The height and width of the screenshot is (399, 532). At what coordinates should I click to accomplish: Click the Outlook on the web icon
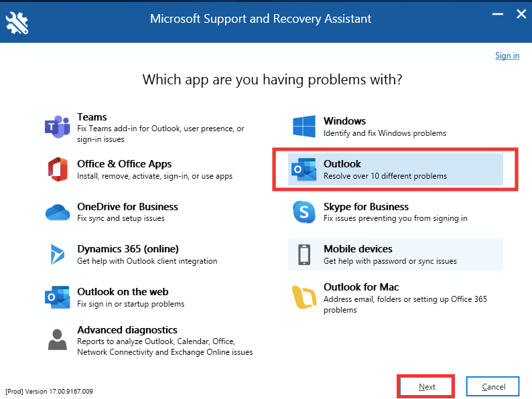pos(58,297)
